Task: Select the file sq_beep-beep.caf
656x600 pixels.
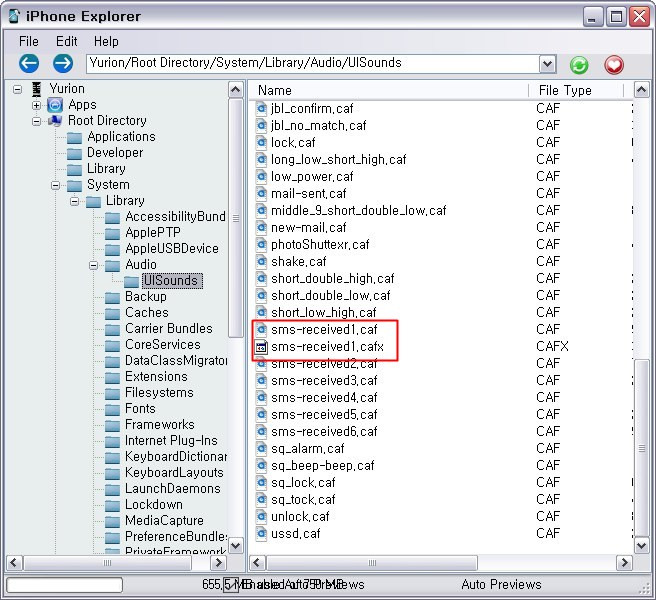Action: click(323, 466)
